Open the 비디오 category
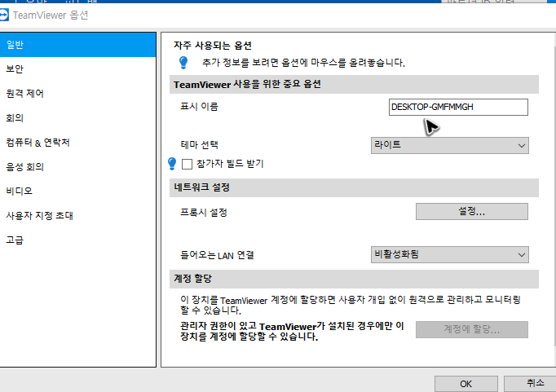The image size is (556, 392). (78, 191)
